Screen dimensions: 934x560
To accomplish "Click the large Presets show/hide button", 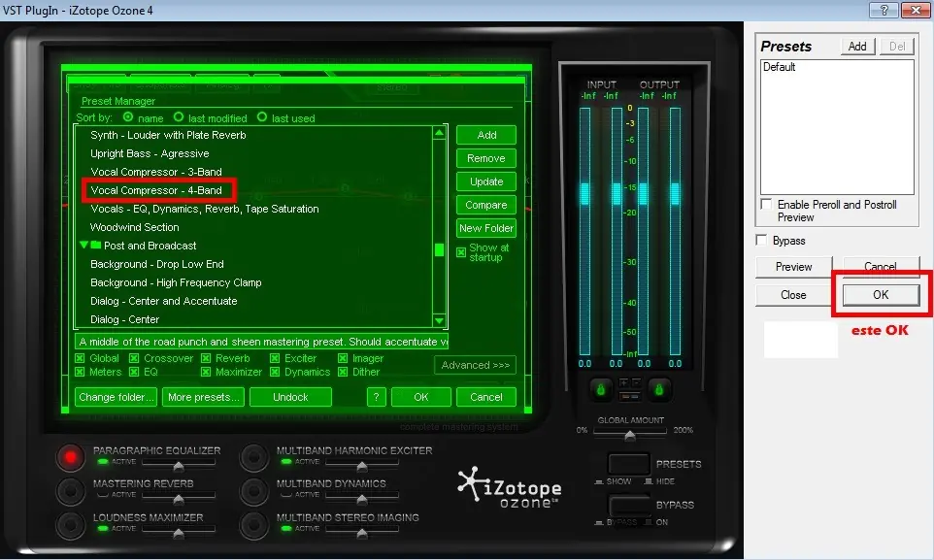I will pos(628,464).
